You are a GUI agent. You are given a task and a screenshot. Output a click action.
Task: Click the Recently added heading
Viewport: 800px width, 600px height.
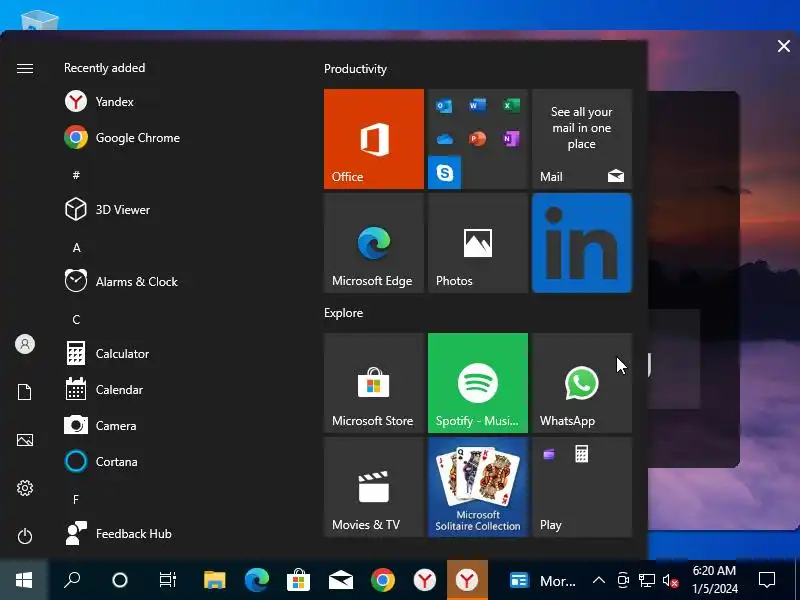point(105,68)
